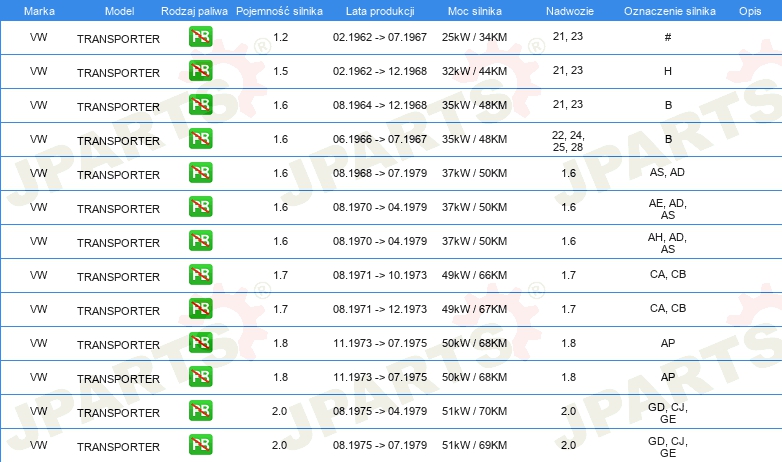Viewport: 782px width, 462px height.
Task: Click the 49kW / 66KM engine power cell
Action: click(474, 275)
